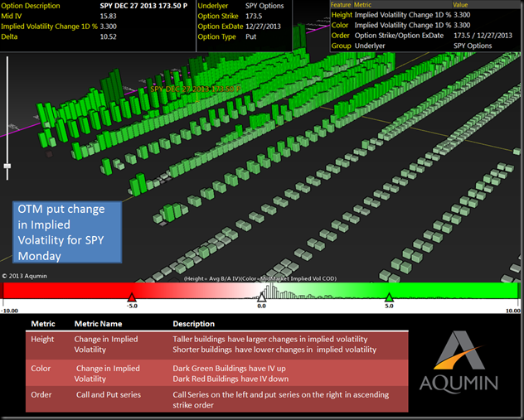Click the 'Order' row in bottom table
The height and width of the screenshot is (420, 524).
217,399
